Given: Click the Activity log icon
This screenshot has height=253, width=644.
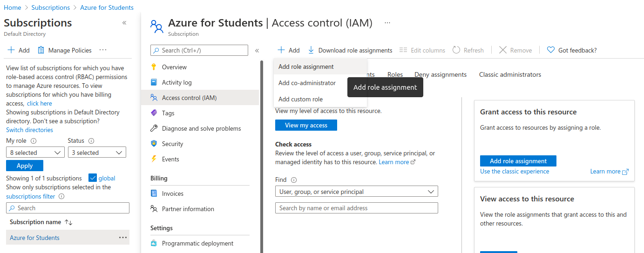Looking at the screenshot, I should click(154, 82).
